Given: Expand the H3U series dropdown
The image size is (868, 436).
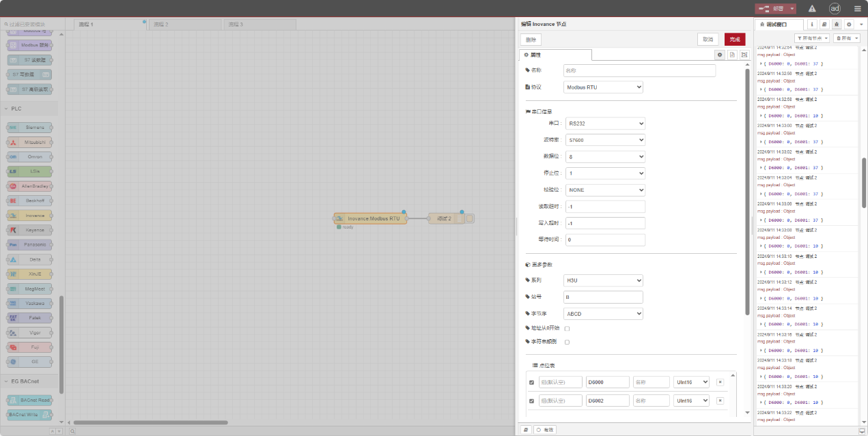Looking at the screenshot, I should click(604, 280).
